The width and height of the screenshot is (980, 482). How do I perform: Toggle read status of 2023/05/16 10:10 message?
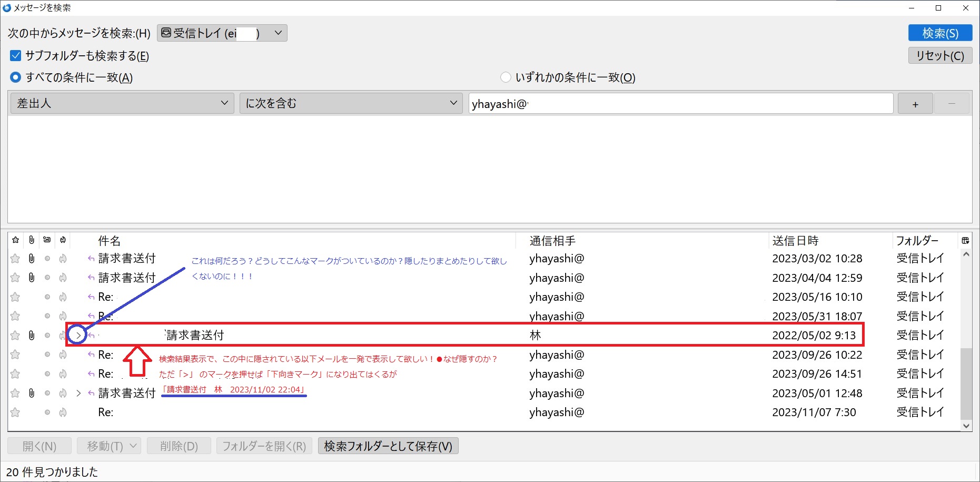click(x=47, y=297)
